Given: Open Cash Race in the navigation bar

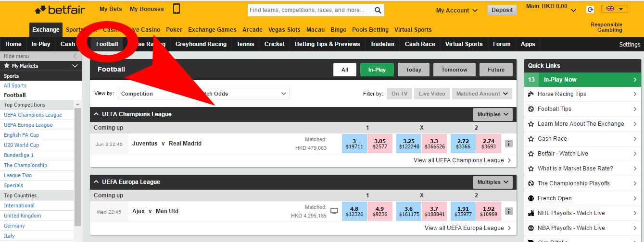Looking at the screenshot, I should [x=420, y=44].
